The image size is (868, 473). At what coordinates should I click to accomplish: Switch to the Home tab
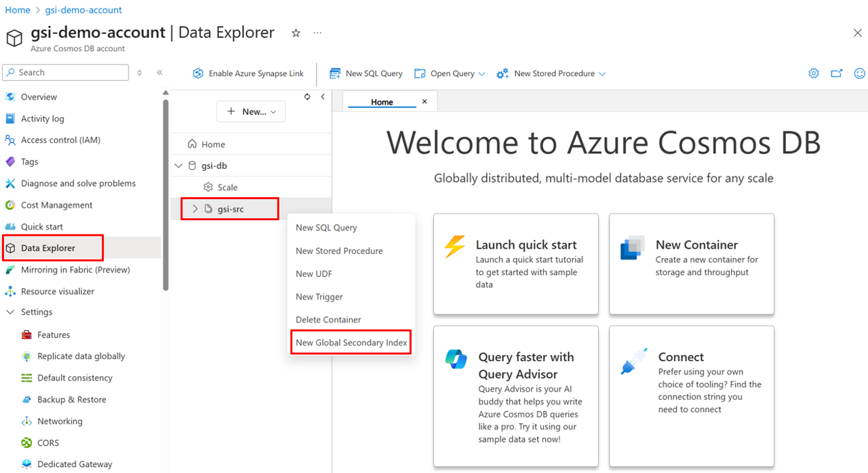(x=382, y=102)
